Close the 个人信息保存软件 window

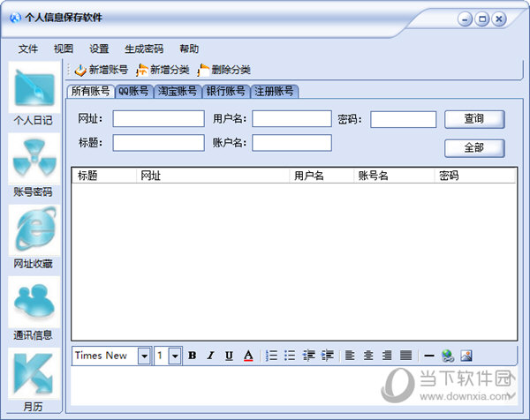click(x=499, y=19)
